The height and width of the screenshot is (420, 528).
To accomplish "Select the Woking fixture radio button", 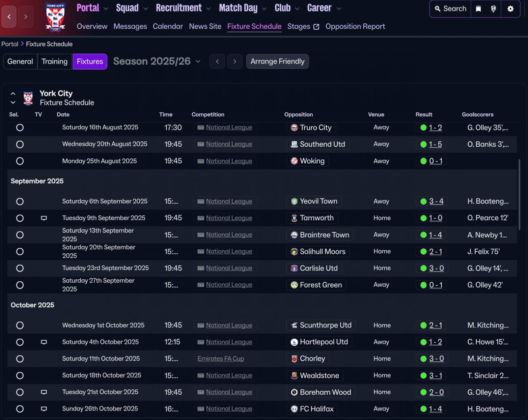I will 20,161.
